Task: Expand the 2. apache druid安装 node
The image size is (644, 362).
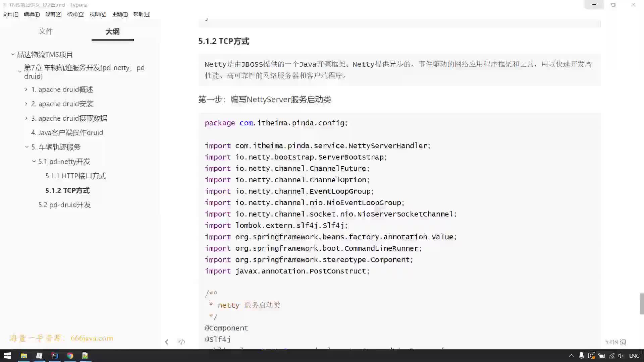Action: click(x=26, y=104)
